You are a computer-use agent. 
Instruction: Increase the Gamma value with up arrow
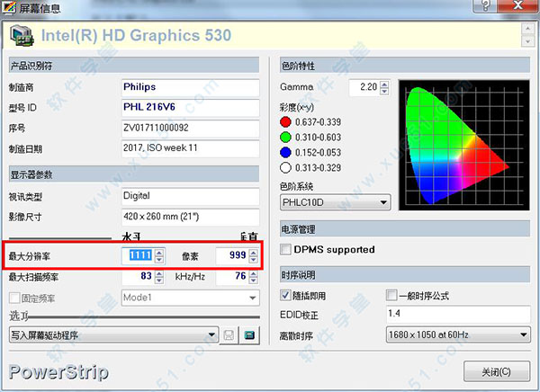pyautogui.click(x=384, y=83)
